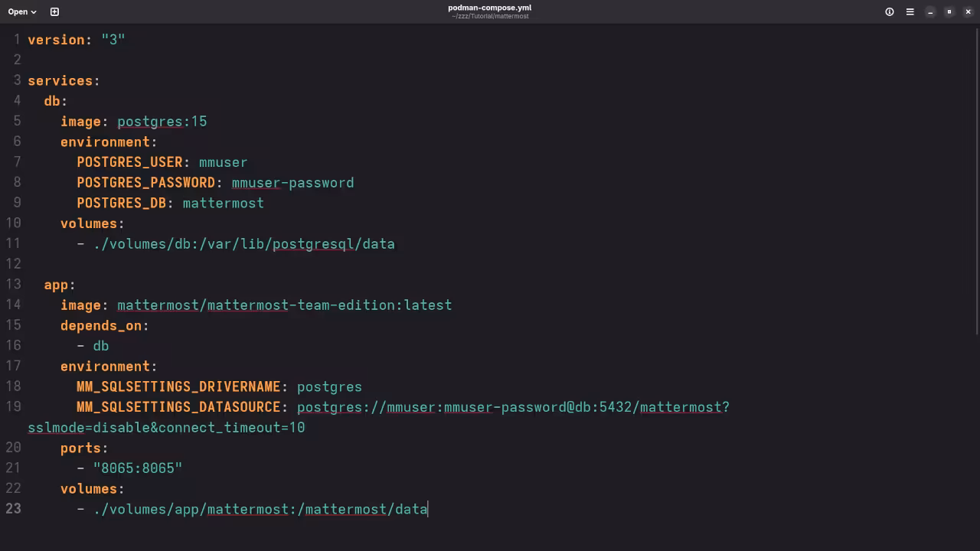Click the Open button to browse files
Image resolution: width=980 pixels, height=551 pixels.
coord(17,11)
